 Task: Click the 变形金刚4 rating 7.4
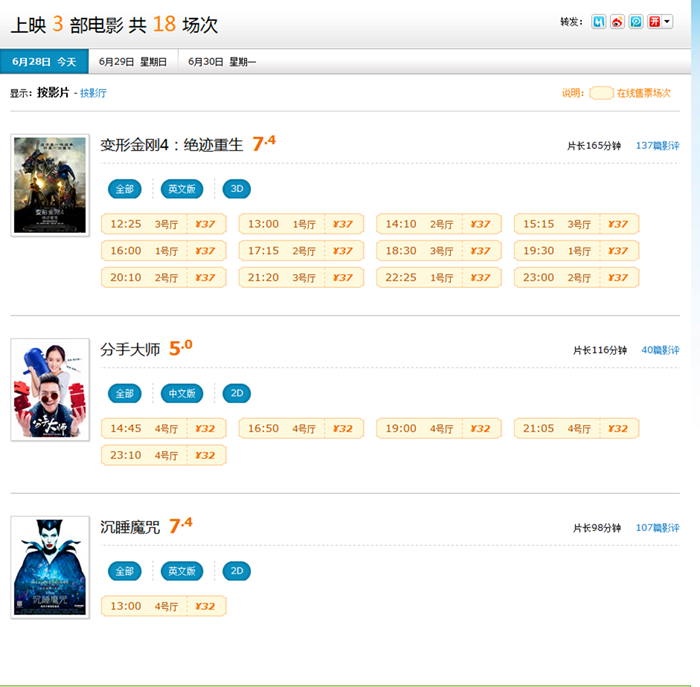[x=264, y=143]
